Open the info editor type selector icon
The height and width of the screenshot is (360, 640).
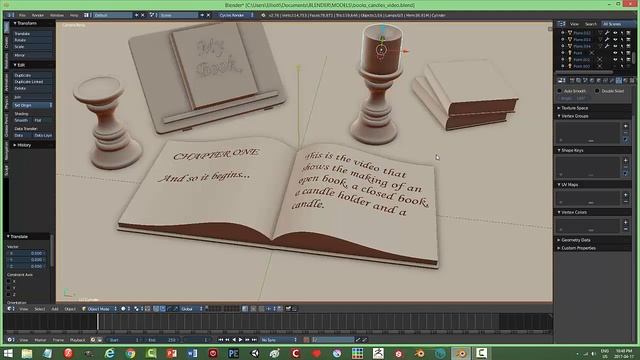click(x=11, y=15)
